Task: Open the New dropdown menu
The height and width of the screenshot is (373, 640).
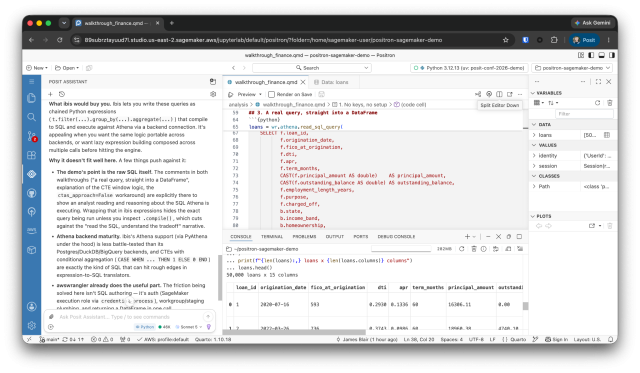Action: point(37,68)
